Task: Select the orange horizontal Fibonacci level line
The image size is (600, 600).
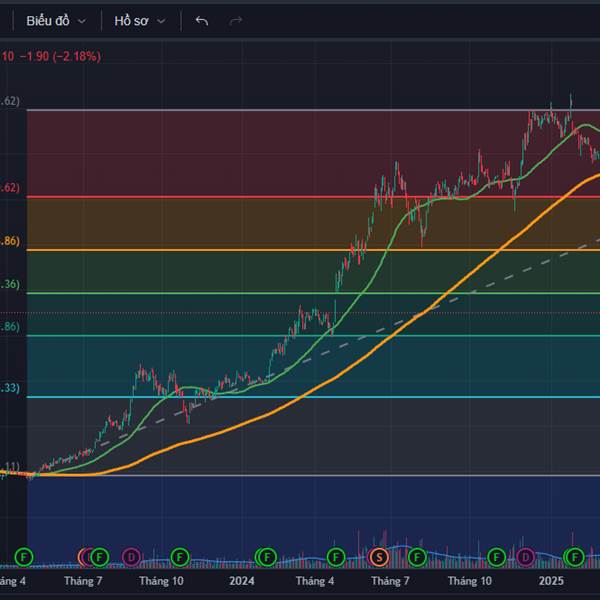Action: click(x=200, y=250)
